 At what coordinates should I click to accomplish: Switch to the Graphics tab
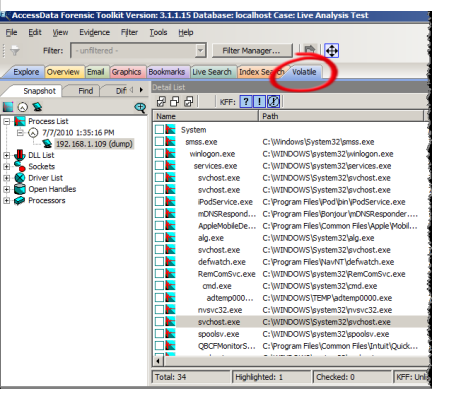(x=126, y=72)
